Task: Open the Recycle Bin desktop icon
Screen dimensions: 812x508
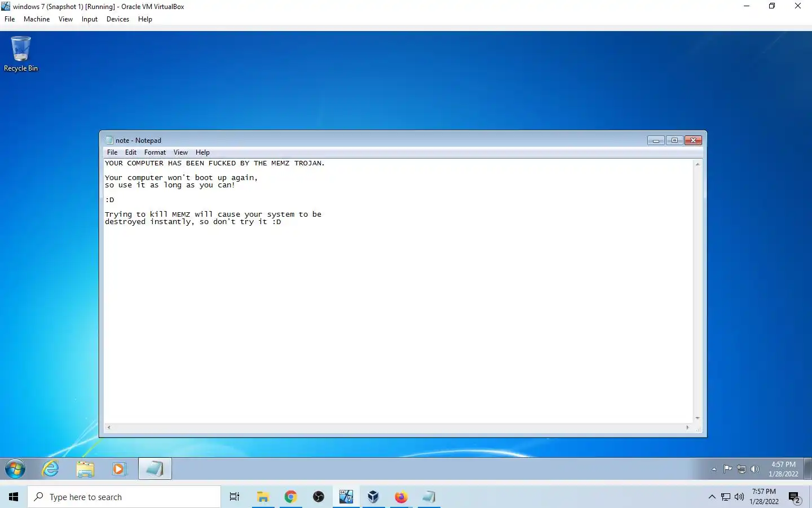Action: click(21, 54)
